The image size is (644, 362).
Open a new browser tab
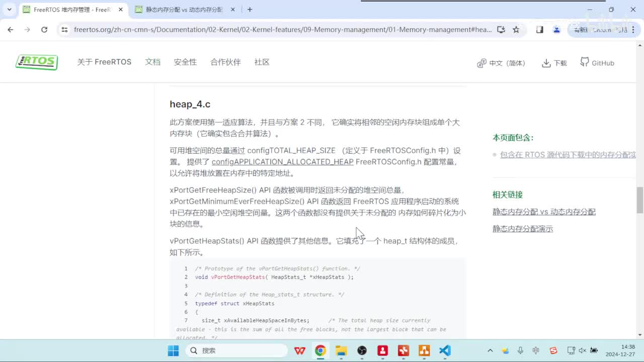click(x=250, y=10)
